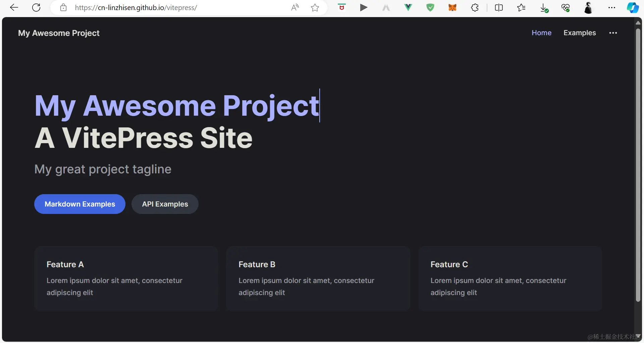Select the Feature C card
Screen dimensions: 644x343
[510, 278]
